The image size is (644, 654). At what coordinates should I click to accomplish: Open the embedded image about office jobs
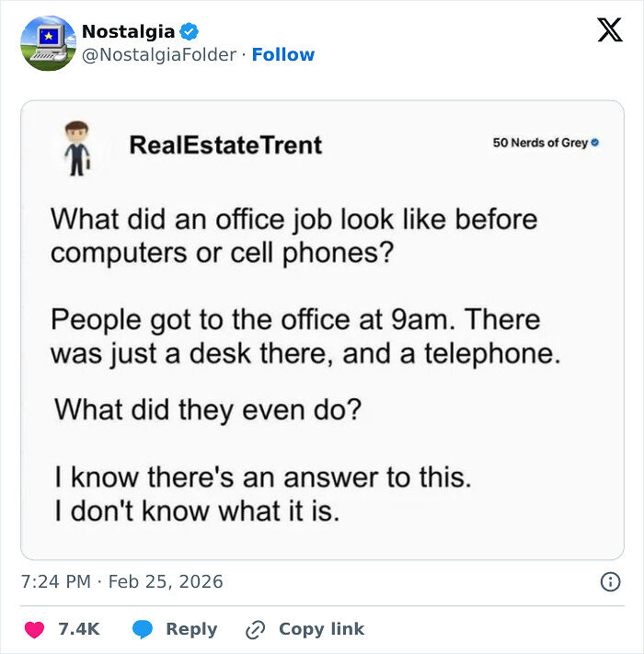coord(322,330)
